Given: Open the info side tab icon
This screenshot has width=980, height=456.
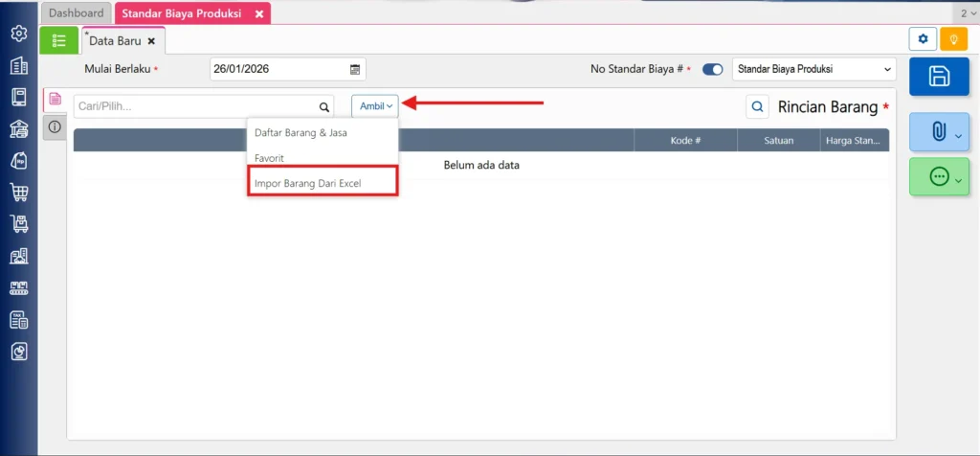Looking at the screenshot, I should 55,127.
